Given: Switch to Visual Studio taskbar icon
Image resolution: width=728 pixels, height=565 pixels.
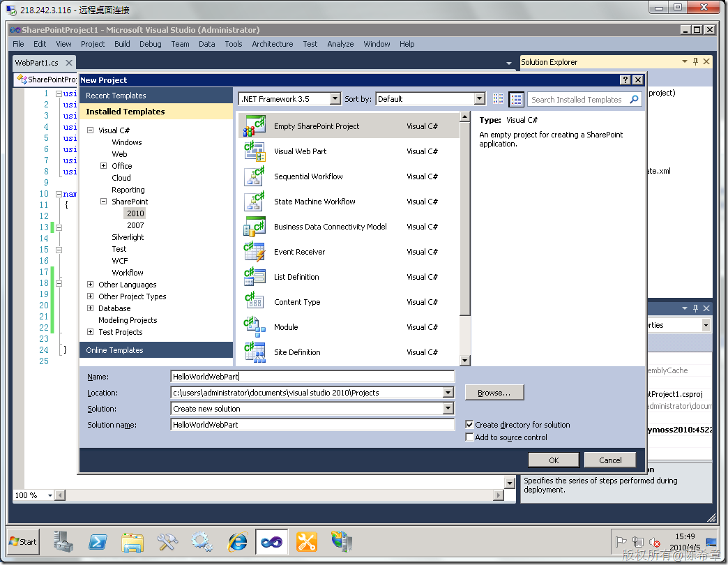Looking at the screenshot, I should click(x=272, y=542).
